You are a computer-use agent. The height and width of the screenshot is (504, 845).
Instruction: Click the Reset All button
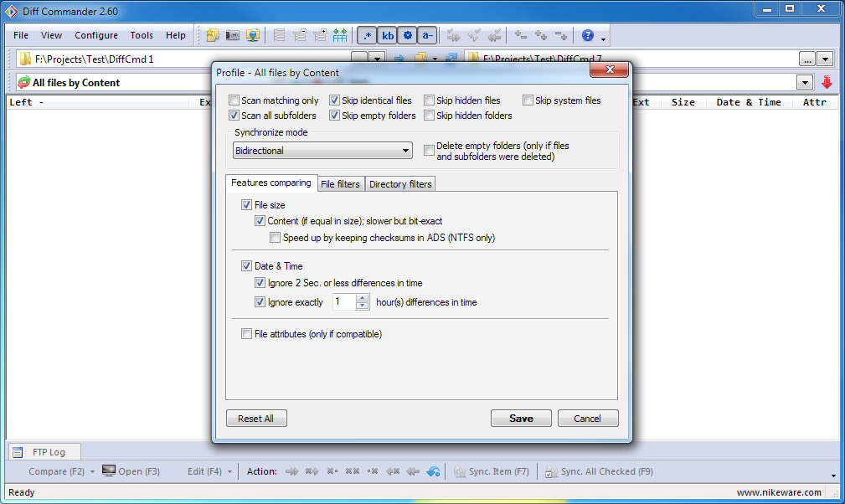click(x=256, y=419)
